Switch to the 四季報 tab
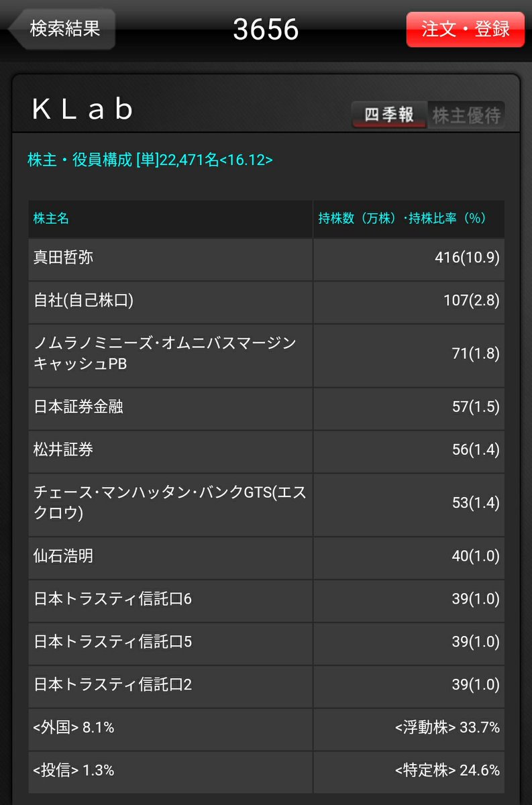532x805 pixels. coord(389,115)
